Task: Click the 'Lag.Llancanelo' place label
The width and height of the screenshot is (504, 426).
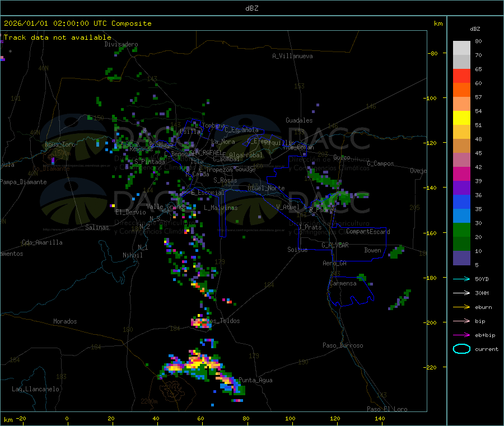Action: click(x=35, y=390)
